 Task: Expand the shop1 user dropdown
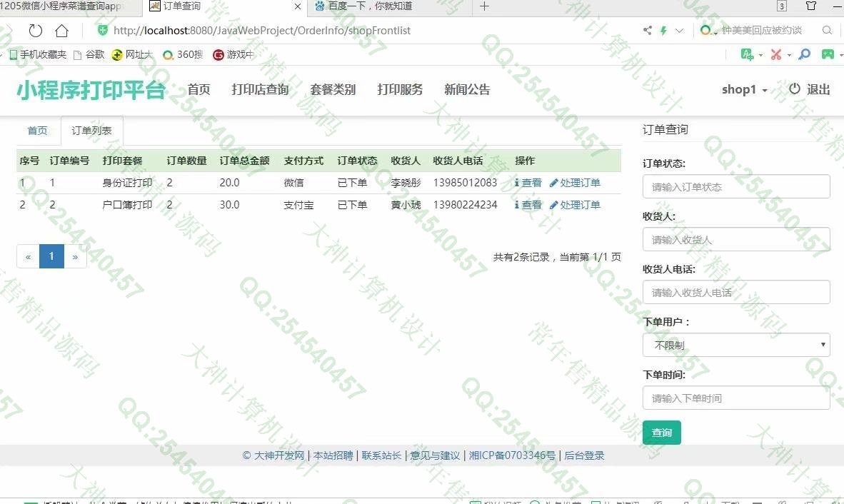pos(745,89)
